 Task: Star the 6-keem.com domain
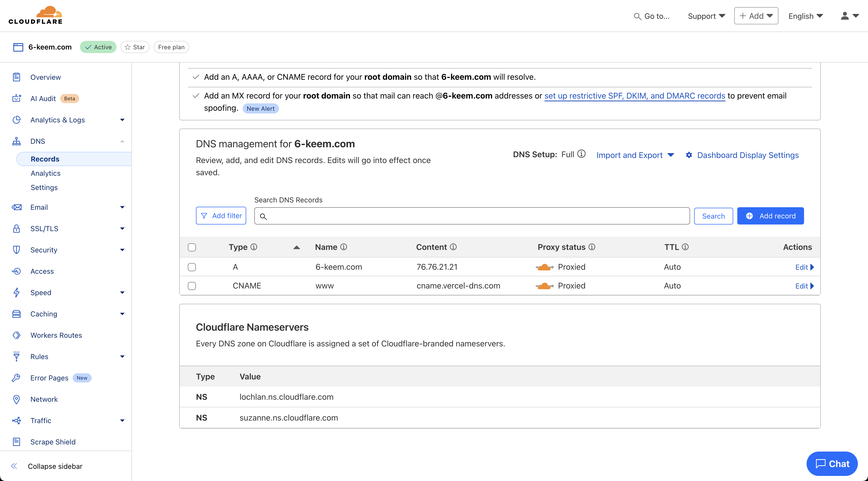point(135,47)
